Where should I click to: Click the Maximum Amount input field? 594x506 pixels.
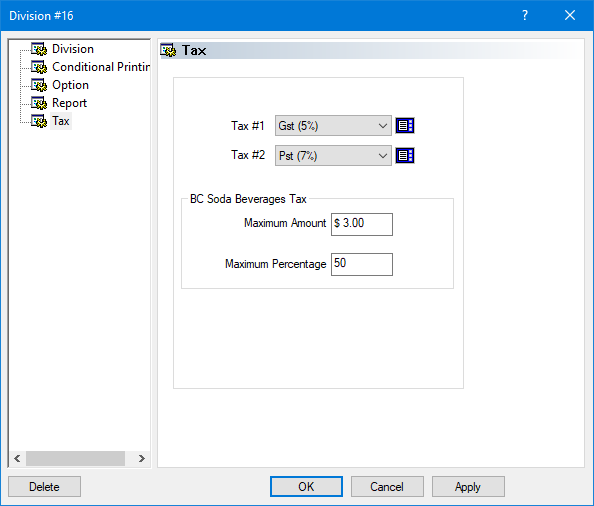pos(362,224)
